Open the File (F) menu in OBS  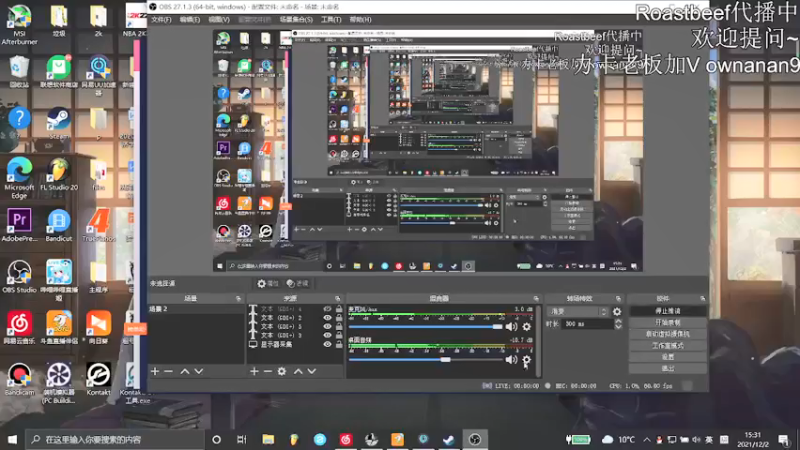pyautogui.click(x=161, y=19)
